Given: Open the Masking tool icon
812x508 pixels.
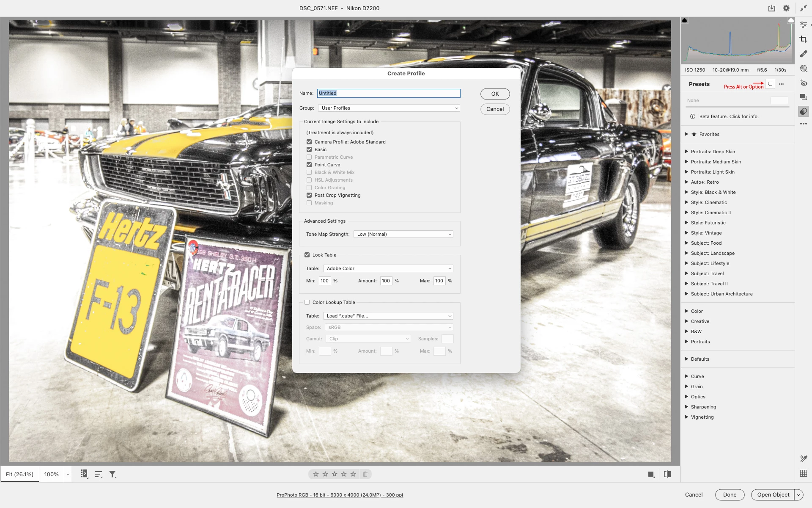Looking at the screenshot, I should pos(804,68).
